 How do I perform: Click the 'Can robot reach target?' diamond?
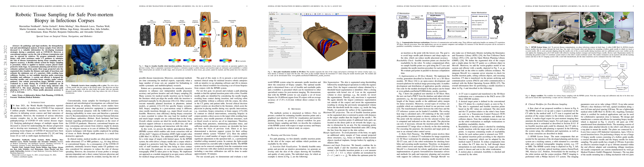pyautogui.click(x=622, y=77)
